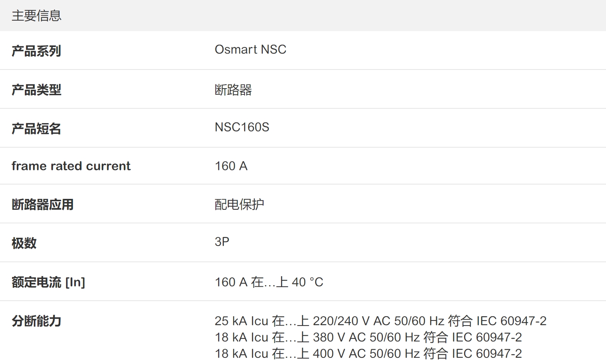Click the 160 A 在...上 40 °C value
Image resolution: width=606 pixels, height=364 pixels.
pyautogui.click(x=269, y=282)
